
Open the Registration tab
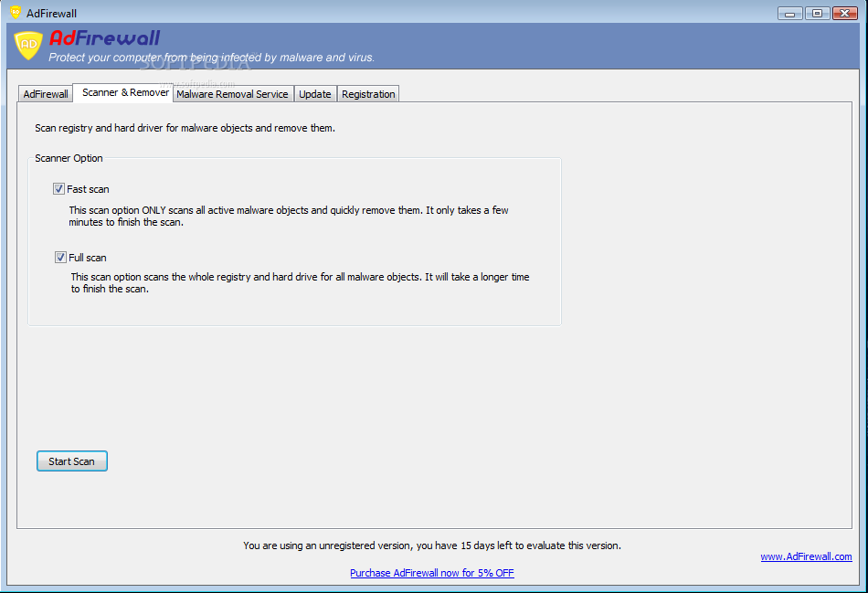(368, 94)
